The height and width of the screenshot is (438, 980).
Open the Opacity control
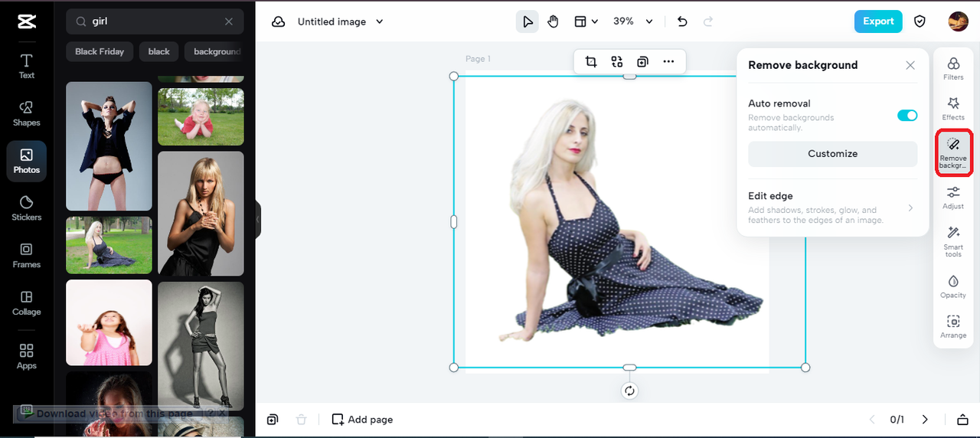pyautogui.click(x=953, y=287)
